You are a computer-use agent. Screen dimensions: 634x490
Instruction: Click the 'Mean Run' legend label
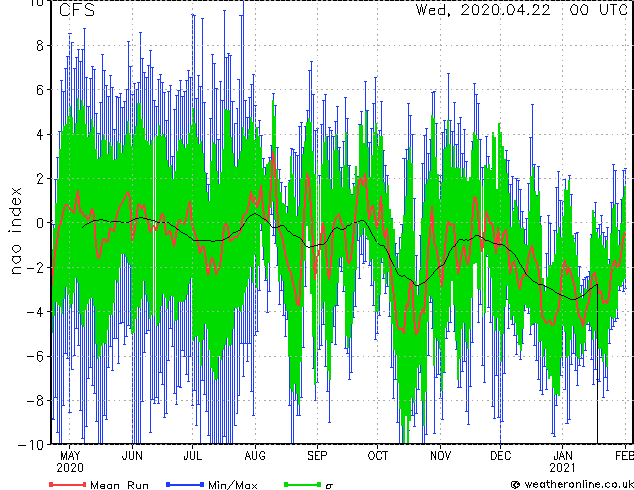pyautogui.click(x=119, y=485)
